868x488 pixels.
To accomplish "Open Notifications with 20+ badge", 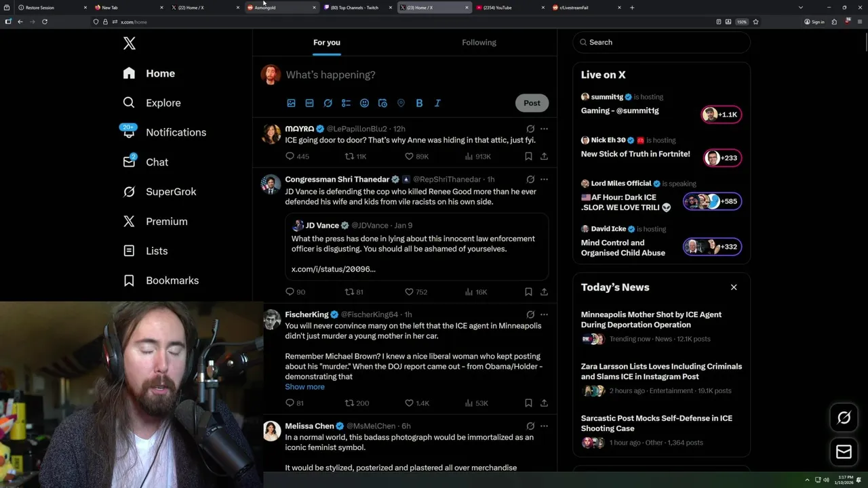I will pos(163,132).
